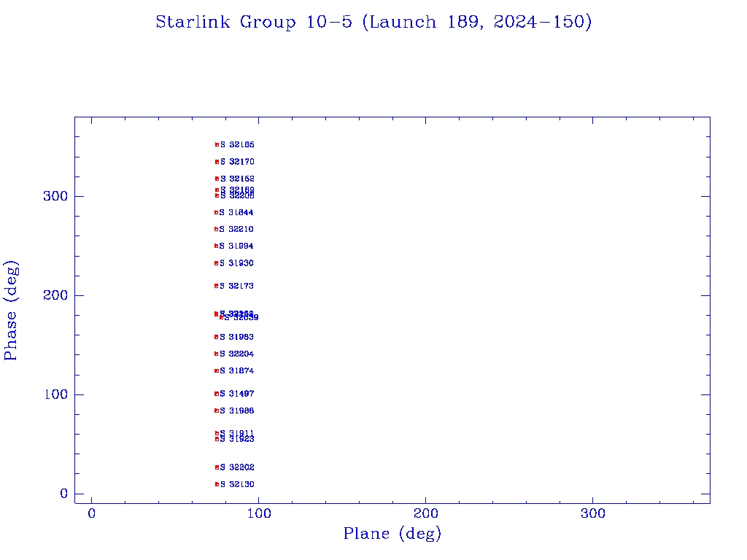The width and height of the screenshot is (747, 560).
Task: Click the red data marker beside S 31844
Action: coord(216,212)
